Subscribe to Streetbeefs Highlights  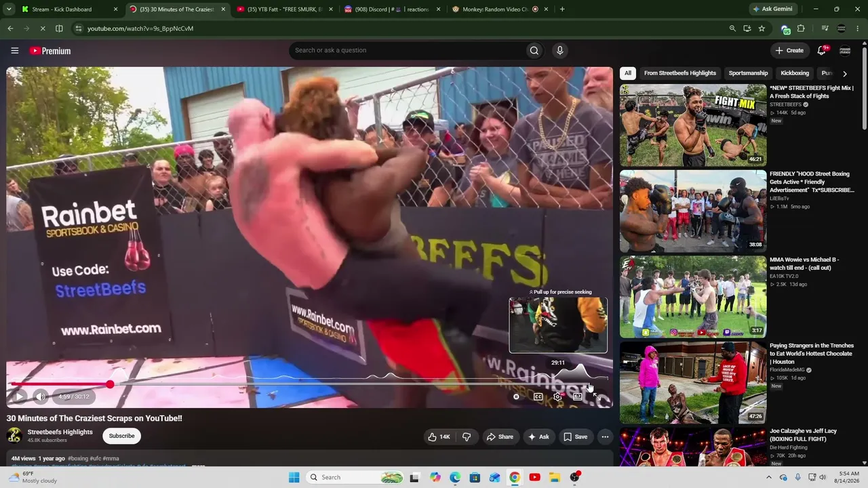click(122, 436)
